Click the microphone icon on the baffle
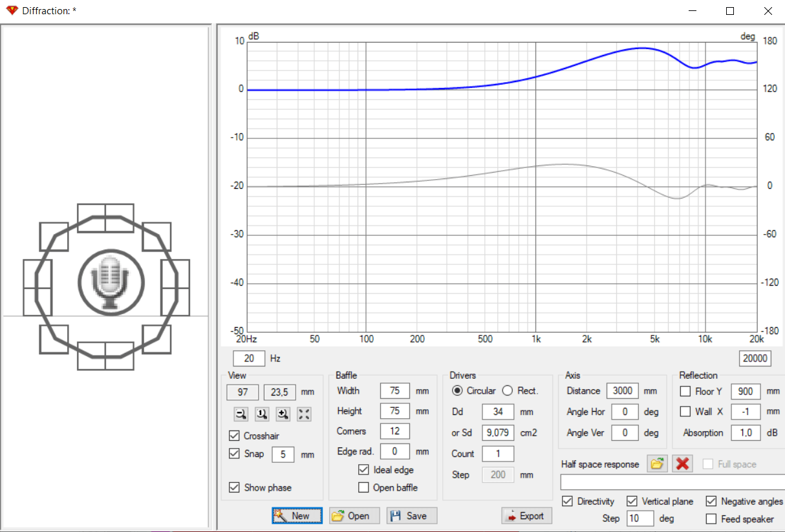Viewport: 785px width, 532px height. pos(111,282)
